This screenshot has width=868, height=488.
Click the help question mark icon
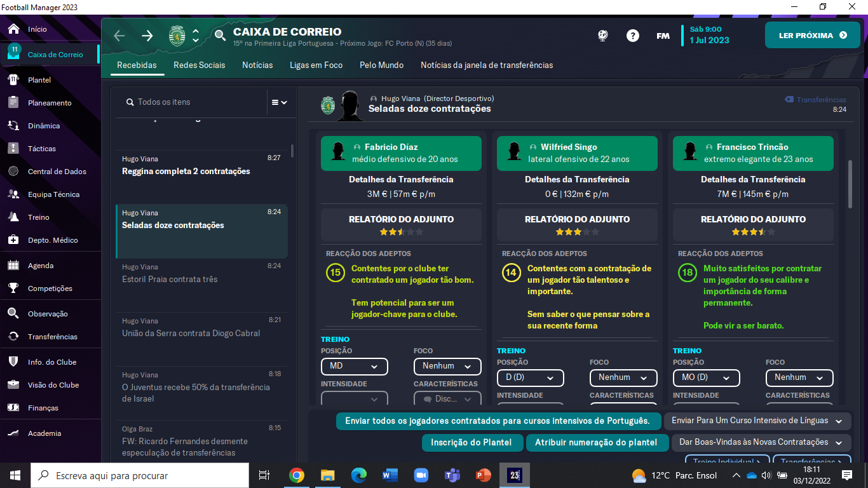(x=633, y=36)
